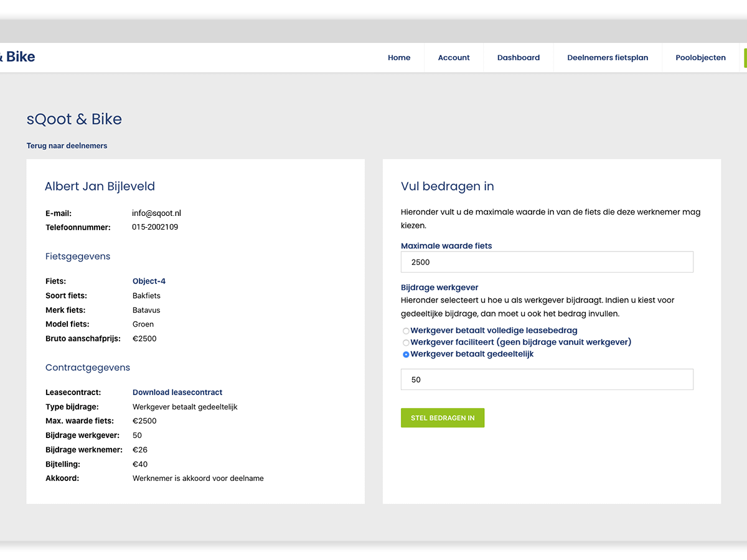Choose the Werkgever faciliteert radio option
This screenshot has width=747, height=560.
click(406, 343)
